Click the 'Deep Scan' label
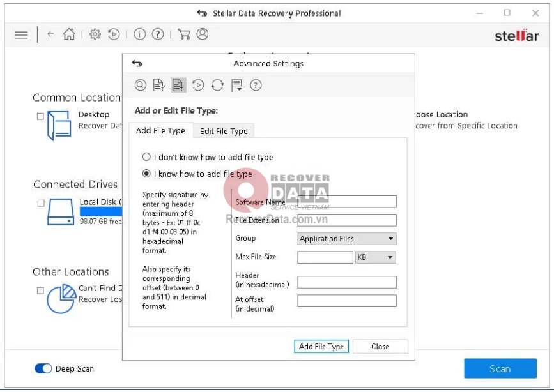Image resolution: width=554 pixels, height=392 pixels. pos(75,368)
